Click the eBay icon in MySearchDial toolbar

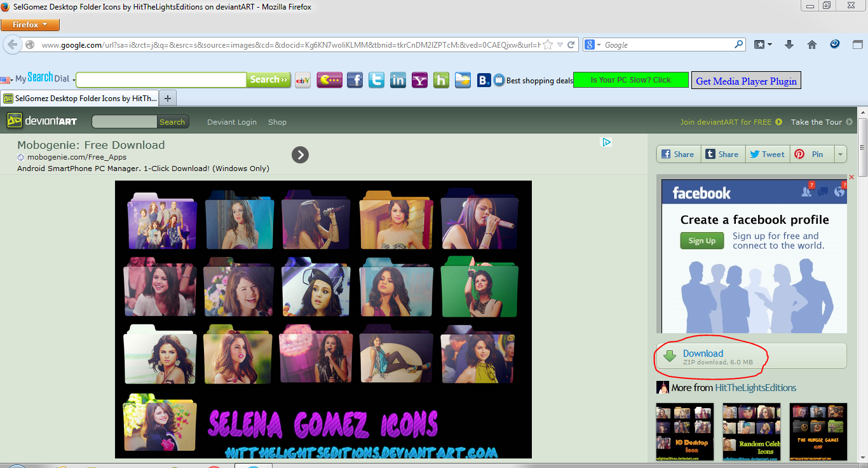303,80
